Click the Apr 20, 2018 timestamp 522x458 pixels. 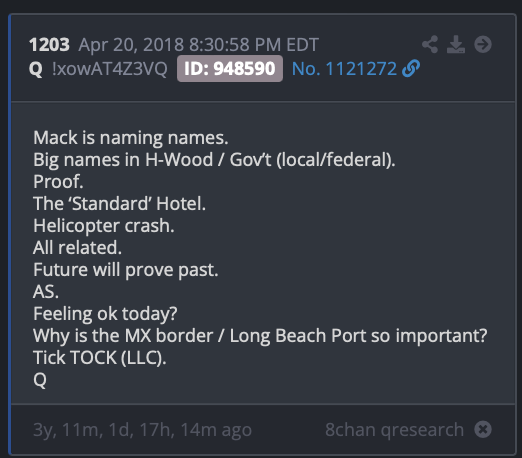click(198, 45)
